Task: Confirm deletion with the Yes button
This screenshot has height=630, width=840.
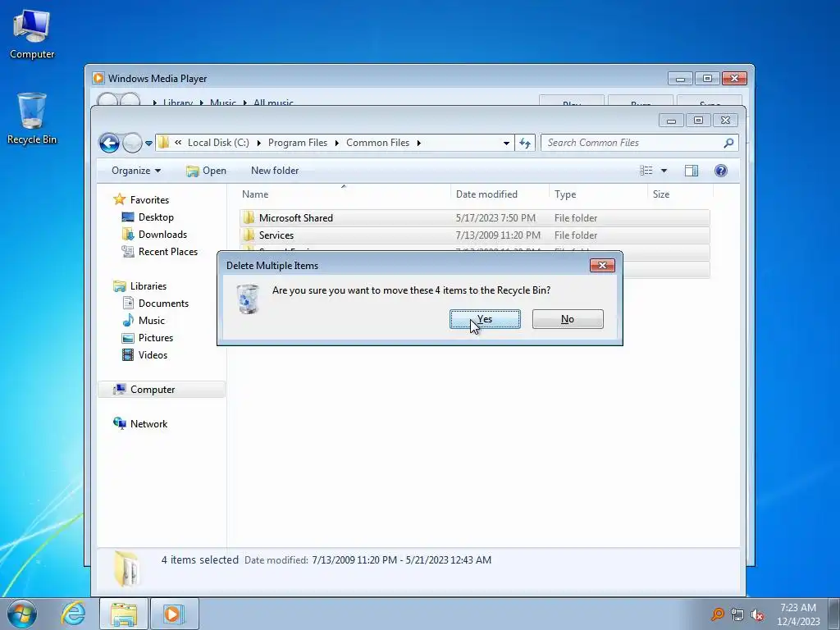Action: pos(485,319)
